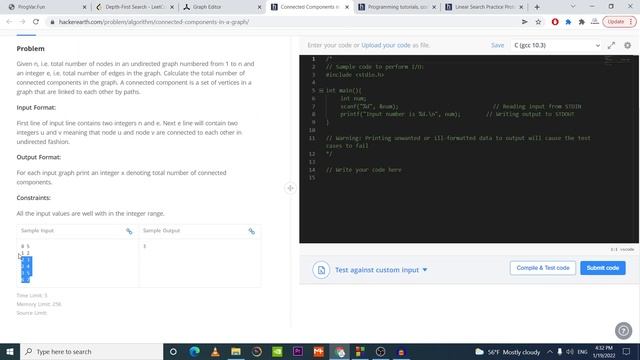Open Cortana circle icon on taskbar
640x360 pixels.
(x=173, y=351)
